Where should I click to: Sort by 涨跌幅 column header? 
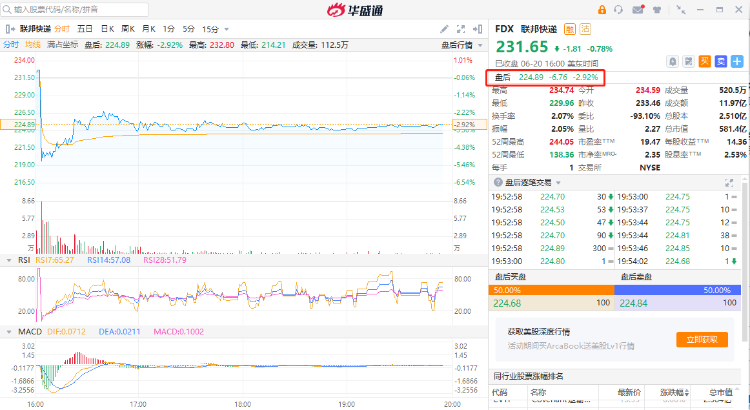pyautogui.click(x=674, y=393)
